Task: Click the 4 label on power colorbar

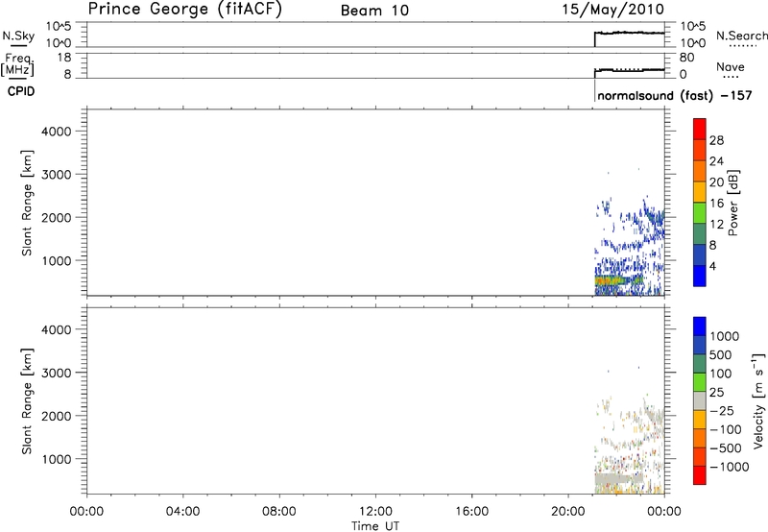Action: [712, 266]
